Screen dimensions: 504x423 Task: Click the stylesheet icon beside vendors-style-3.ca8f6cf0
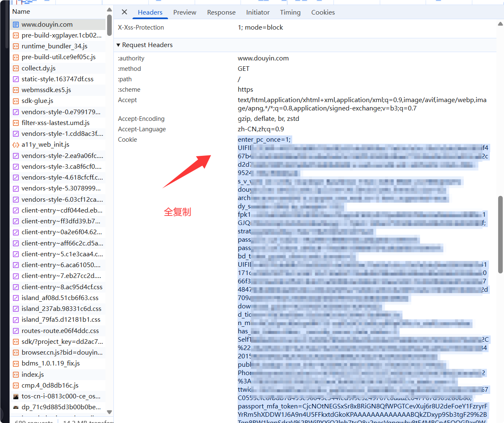click(x=16, y=167)
